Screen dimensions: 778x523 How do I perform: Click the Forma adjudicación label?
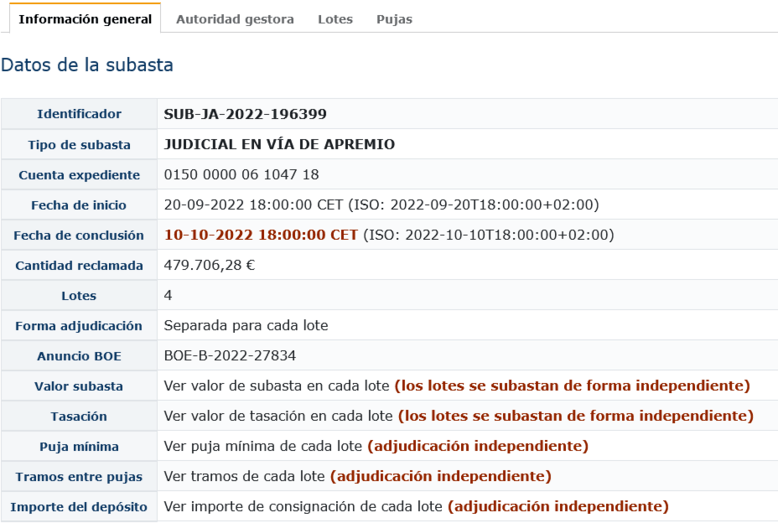79,326
